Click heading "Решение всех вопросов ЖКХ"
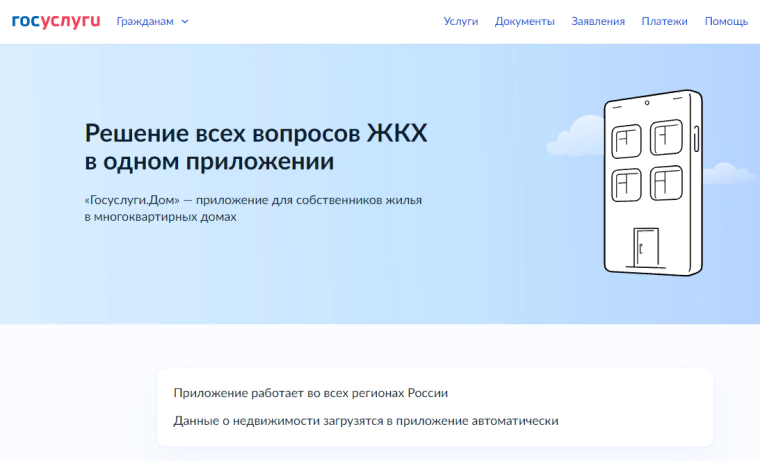 click(256, 133)
